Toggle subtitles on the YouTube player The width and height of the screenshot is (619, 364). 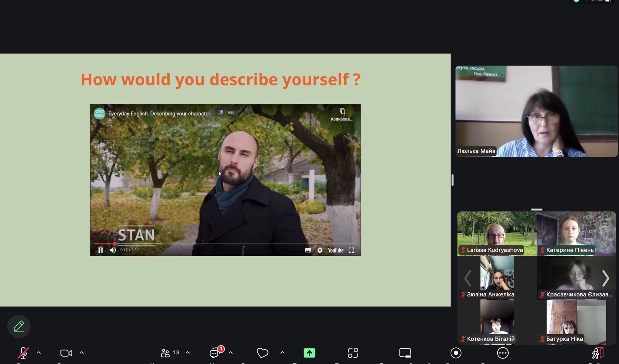click(x=308, y=250)
